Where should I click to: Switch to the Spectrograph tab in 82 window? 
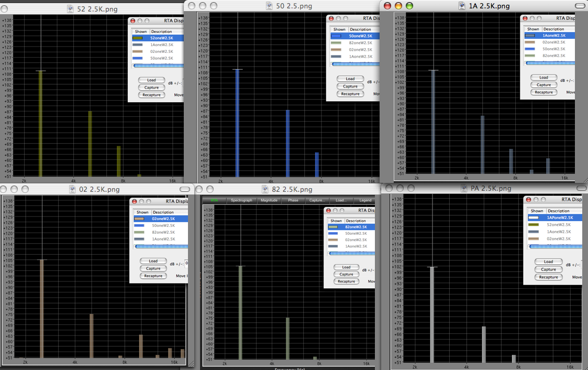pyautogui.click(x=241, y=200)
